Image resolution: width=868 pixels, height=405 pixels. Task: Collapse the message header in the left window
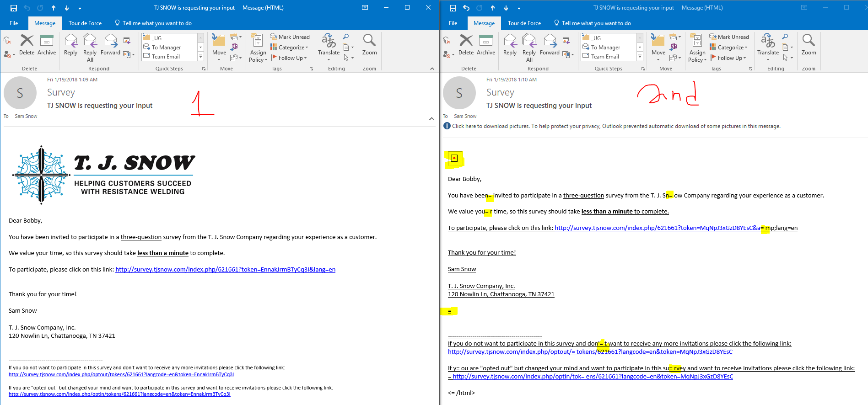pos(431,119)
